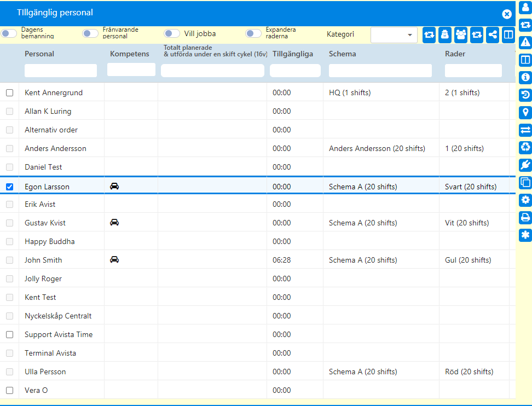The width and height of the screenshot is (532, 406).
Task: Click the Schema filter input
Action: coord(380,70)
